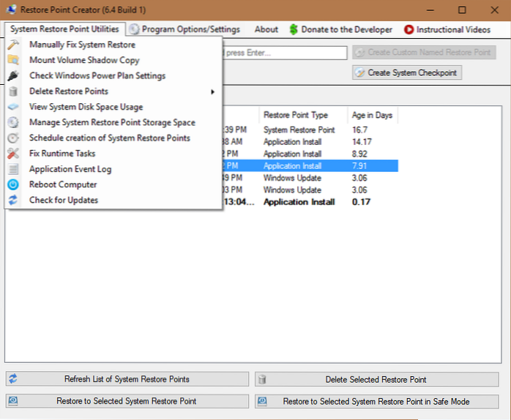Click Restore to Selected System Restore Point in Safe Mode

pyautogui.click(x=376, y=401)
